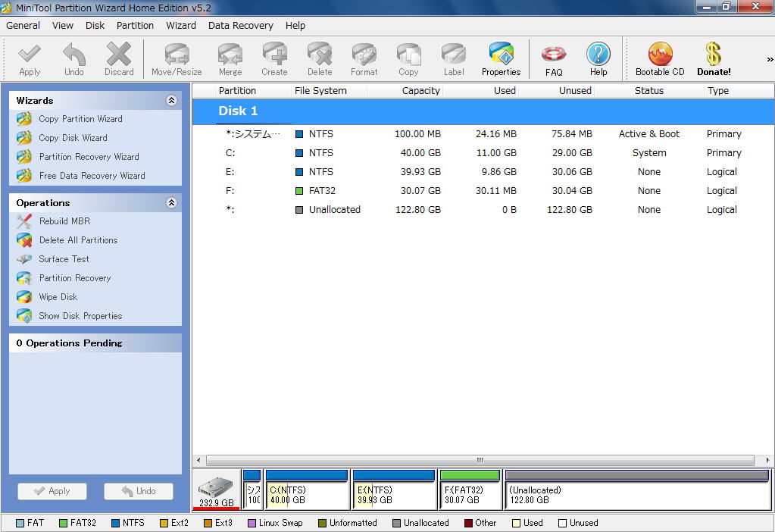The height and width of the screenshot is (532, 775).
Task: Click the Copy partition toolbar icon
Action: (x=409, y=59)
